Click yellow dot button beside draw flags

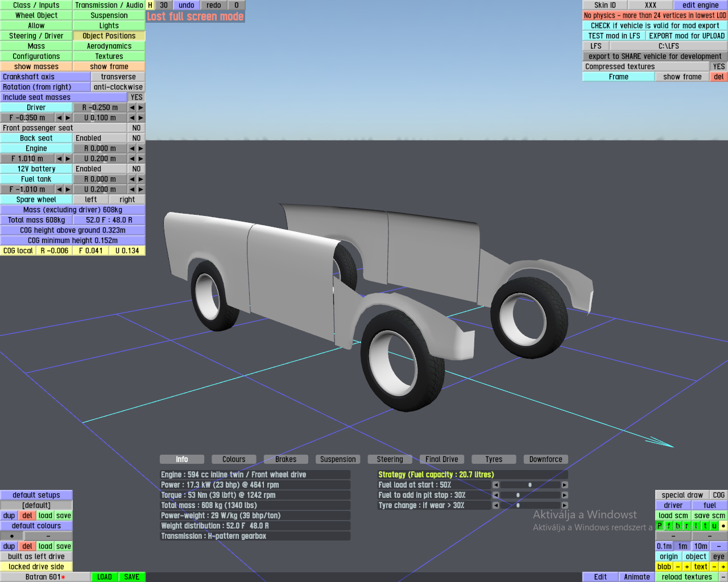pyautogui.click(x=723, y=526)
